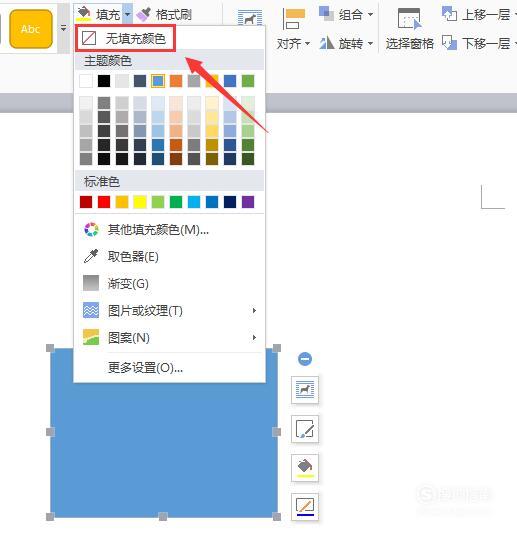This screenshot has width=517, height=541.
Task: Pick white theme color swatch
Action: [x=86, y=81]
